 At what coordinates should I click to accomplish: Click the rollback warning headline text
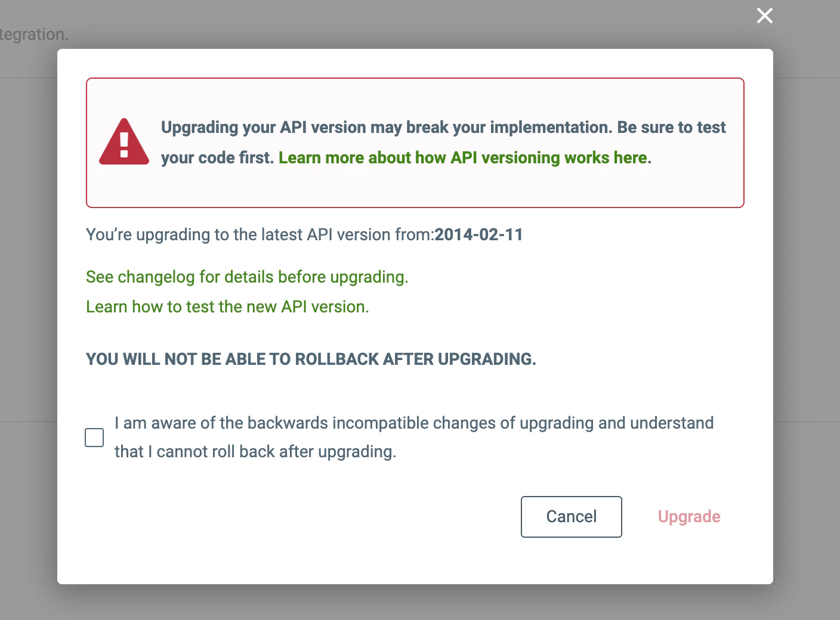click(311, 359)
